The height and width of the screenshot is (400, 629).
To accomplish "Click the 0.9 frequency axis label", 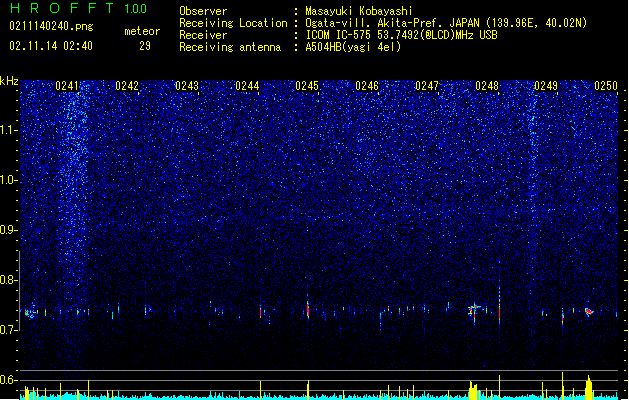I will 8,230.
